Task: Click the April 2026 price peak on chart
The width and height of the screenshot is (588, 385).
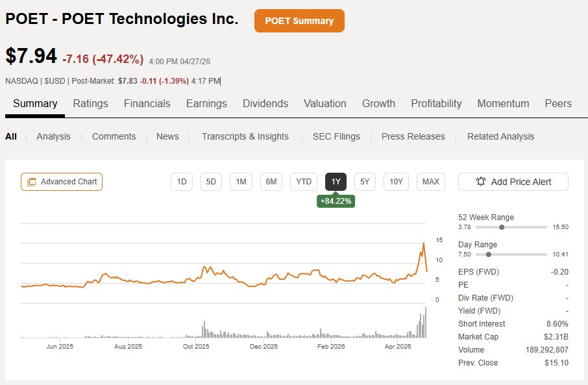Action: [424, 243]
